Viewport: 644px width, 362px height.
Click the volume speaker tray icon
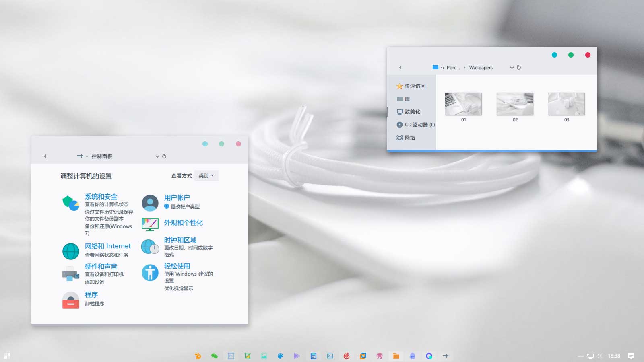click(599, 356)
